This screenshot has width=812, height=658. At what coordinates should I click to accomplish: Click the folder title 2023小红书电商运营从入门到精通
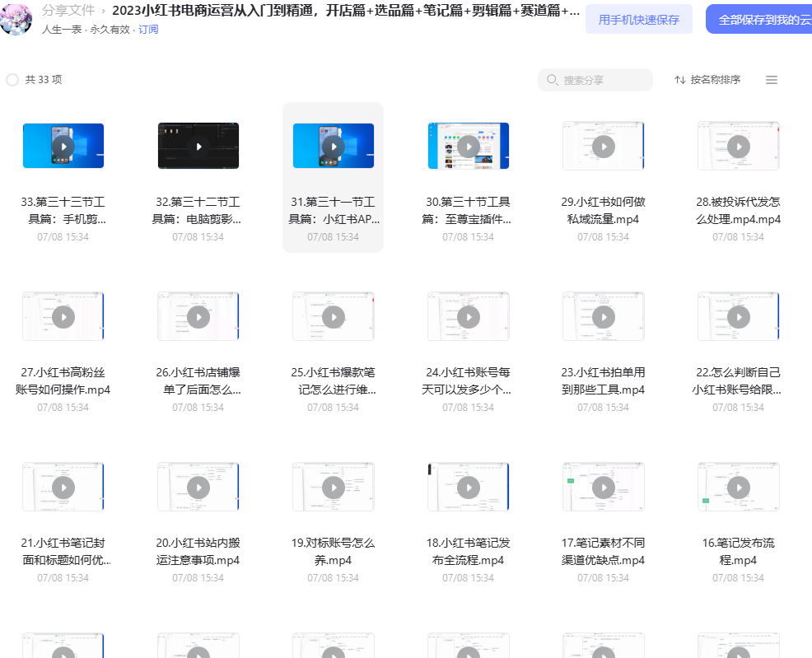(346, 11)
